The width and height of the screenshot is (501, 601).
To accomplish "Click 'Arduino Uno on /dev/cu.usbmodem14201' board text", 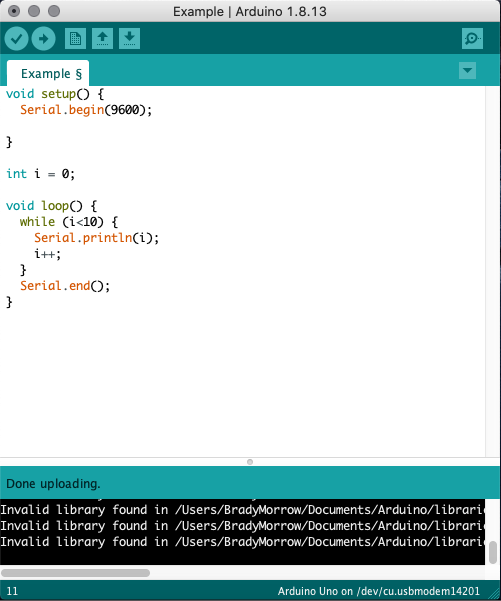I will click(379, 591).
